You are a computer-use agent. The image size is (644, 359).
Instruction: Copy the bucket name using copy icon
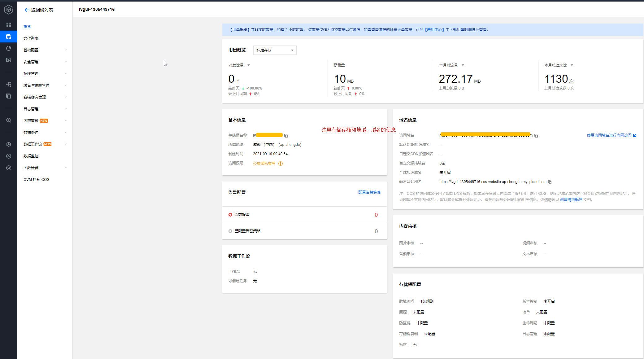286,136
